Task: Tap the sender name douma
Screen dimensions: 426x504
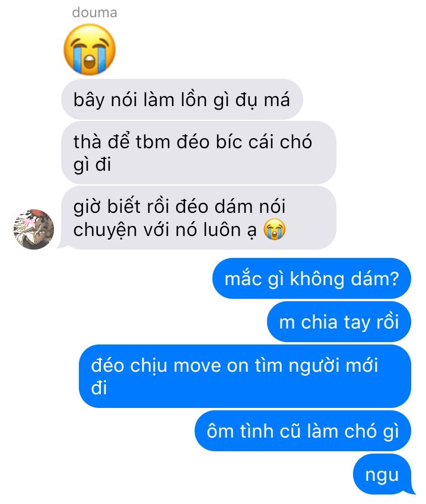Action: click(x=94, y=13)
